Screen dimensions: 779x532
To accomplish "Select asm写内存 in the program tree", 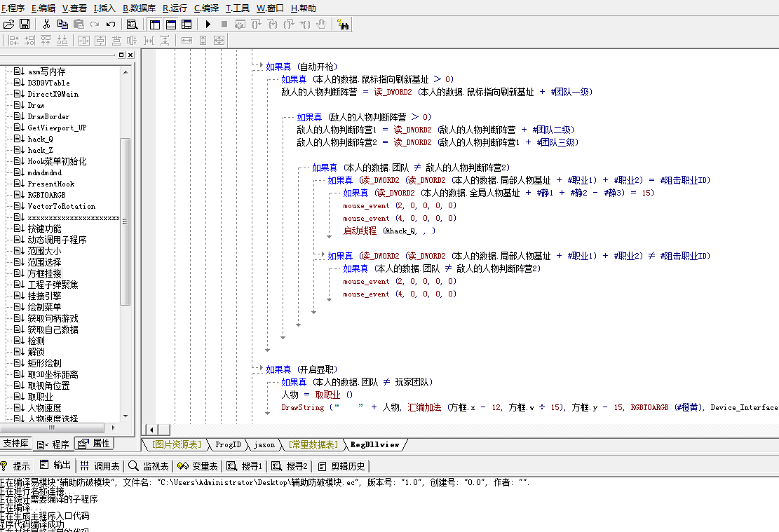I will click(x=47, y=71).
